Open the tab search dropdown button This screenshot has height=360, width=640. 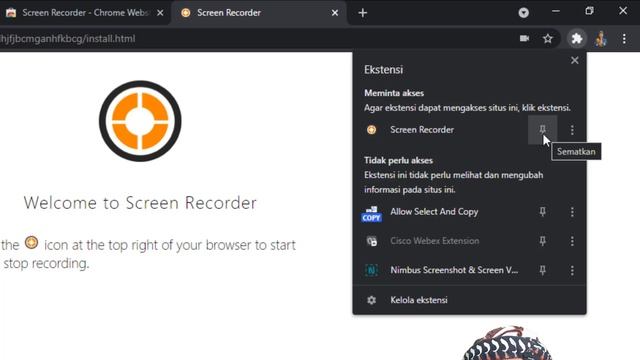(x=524, y=13)
